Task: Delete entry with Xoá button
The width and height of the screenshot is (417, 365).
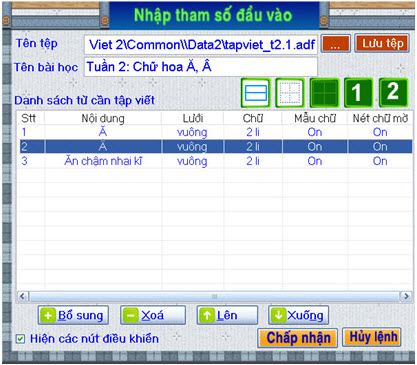Action: point(153,315)
